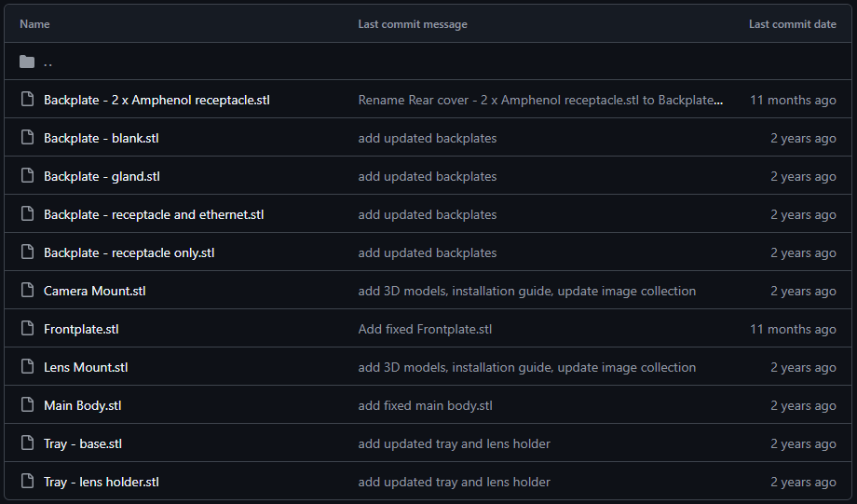This screenshot has width=857, height=504.
Task: Open Backplate - receptacle and ethernet.stl file
Action: pos(154,214)
